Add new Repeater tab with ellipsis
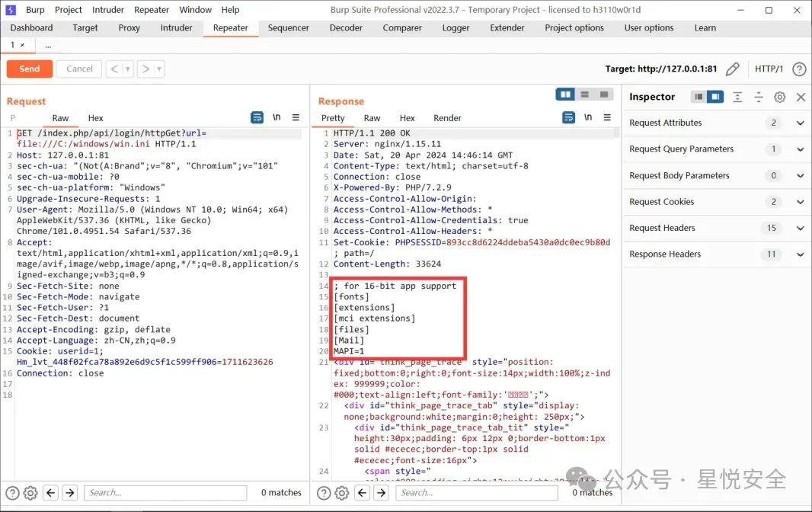Viewport: 812px width, 512px height. pyautogui.click(x=48, y=46)
